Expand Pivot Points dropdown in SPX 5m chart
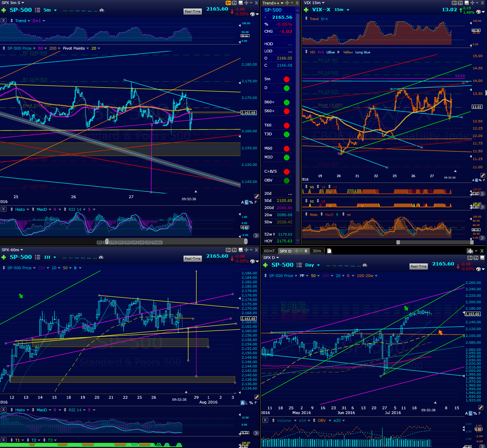The height and width of the screenshot is (448, 487). 88,48
